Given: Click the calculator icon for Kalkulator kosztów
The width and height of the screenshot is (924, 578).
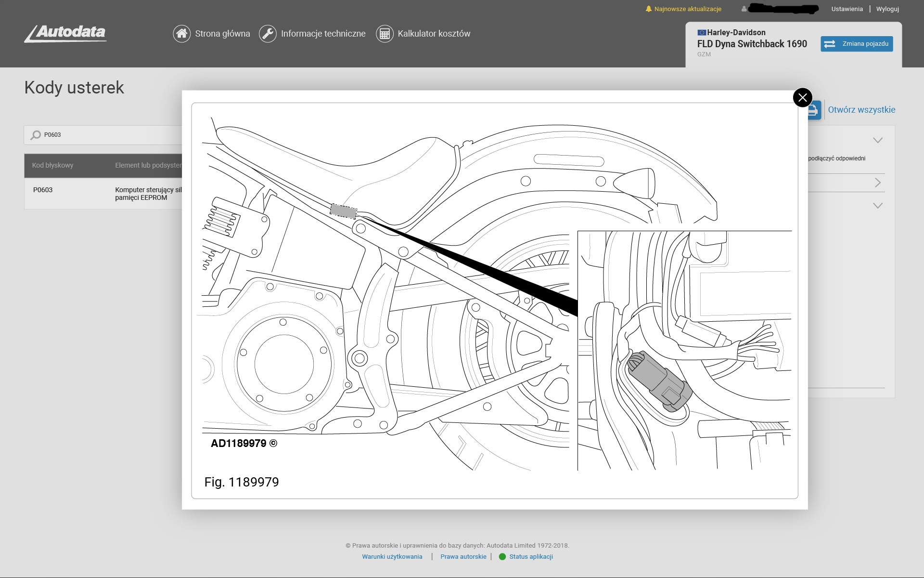Looking at the screenshot, I should tap(385, 34).
